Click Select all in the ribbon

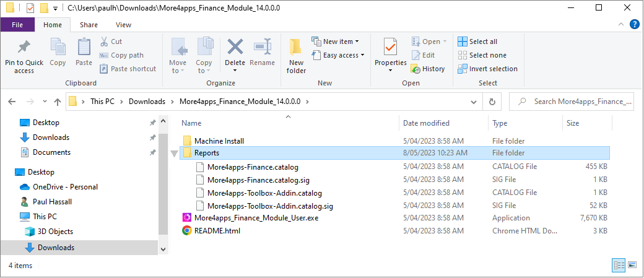477,41
